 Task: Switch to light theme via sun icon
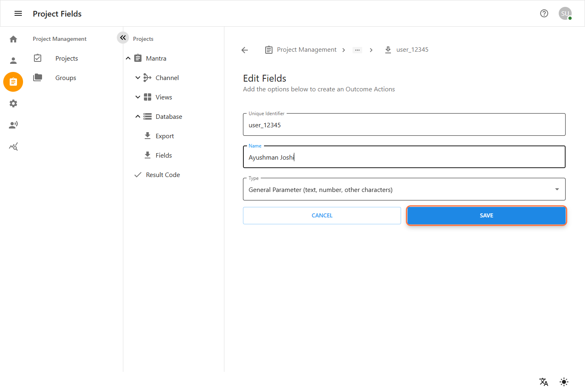564,381
